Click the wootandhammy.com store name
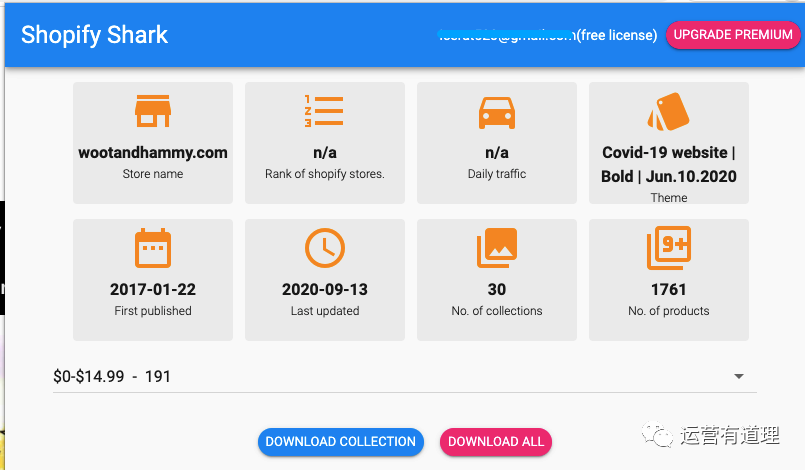 153,153
